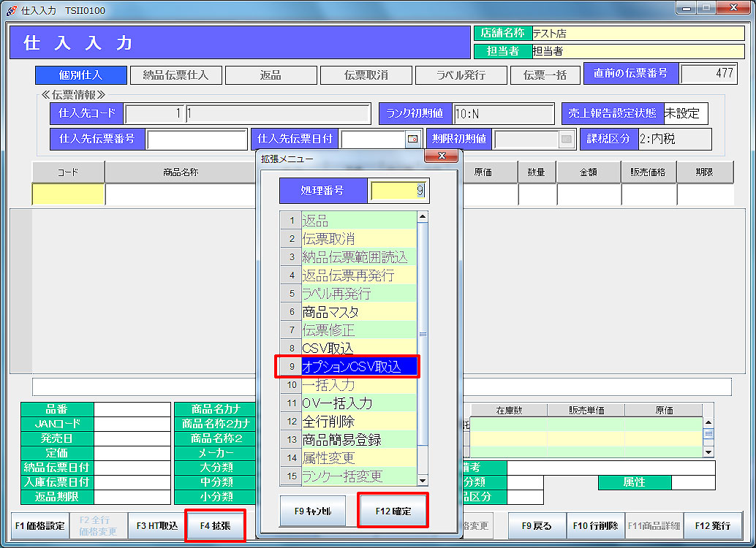This screenshot has width=756, height=548.
Task: Select 商品マスタ menu entry
Action: tap(358, 312)
